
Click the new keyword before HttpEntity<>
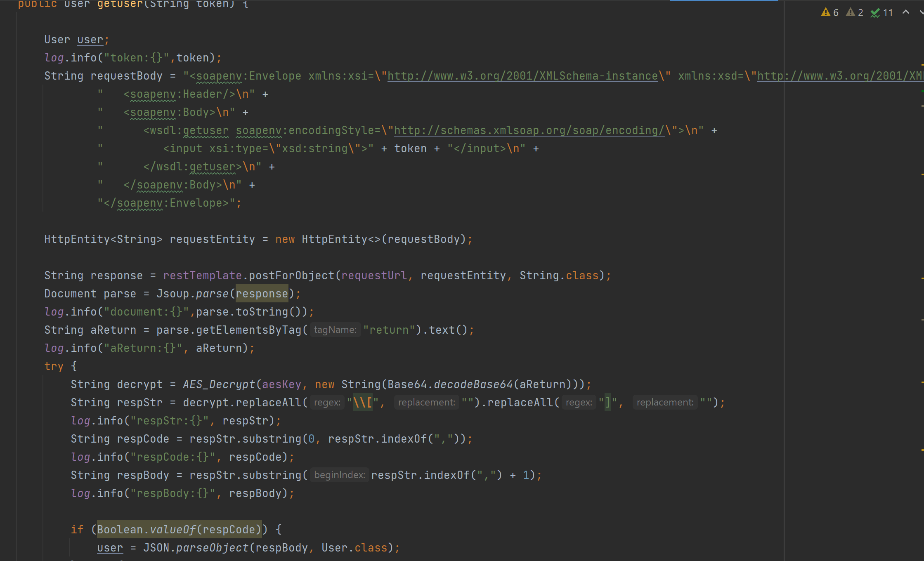tap(285, 239)
